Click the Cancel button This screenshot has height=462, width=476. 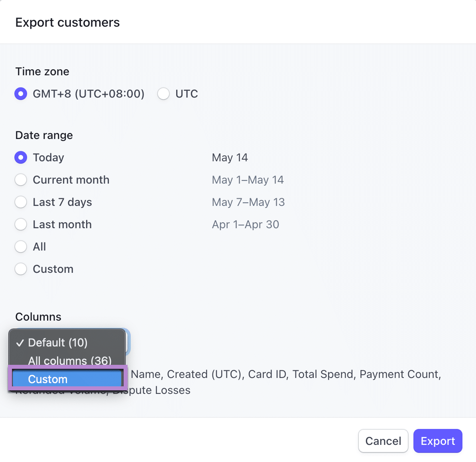click(x=383, y=441)
